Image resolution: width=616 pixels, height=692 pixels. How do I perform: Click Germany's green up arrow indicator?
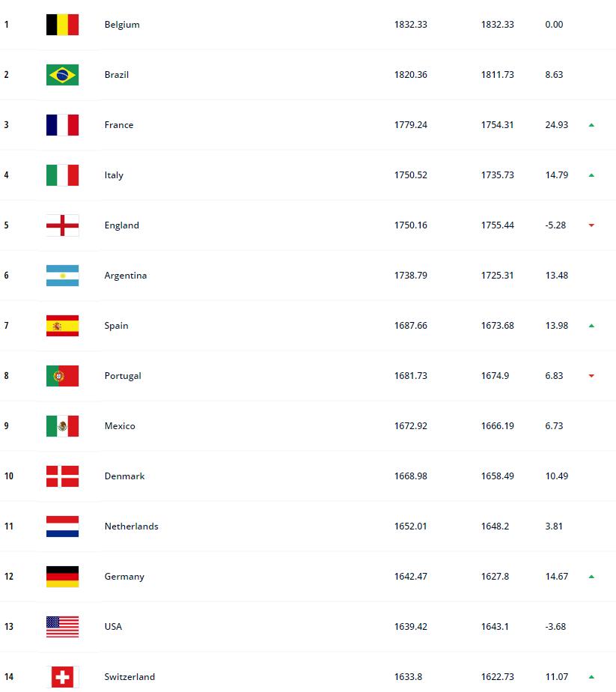click(x=591, y=577)
